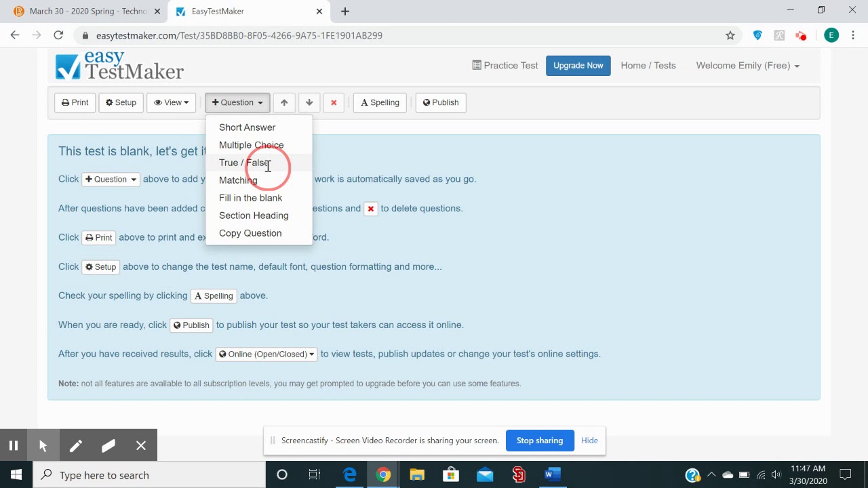Choose True / False question type
Image resolution: width=868 pixels, height=488 pixels.
click(258, 163)
